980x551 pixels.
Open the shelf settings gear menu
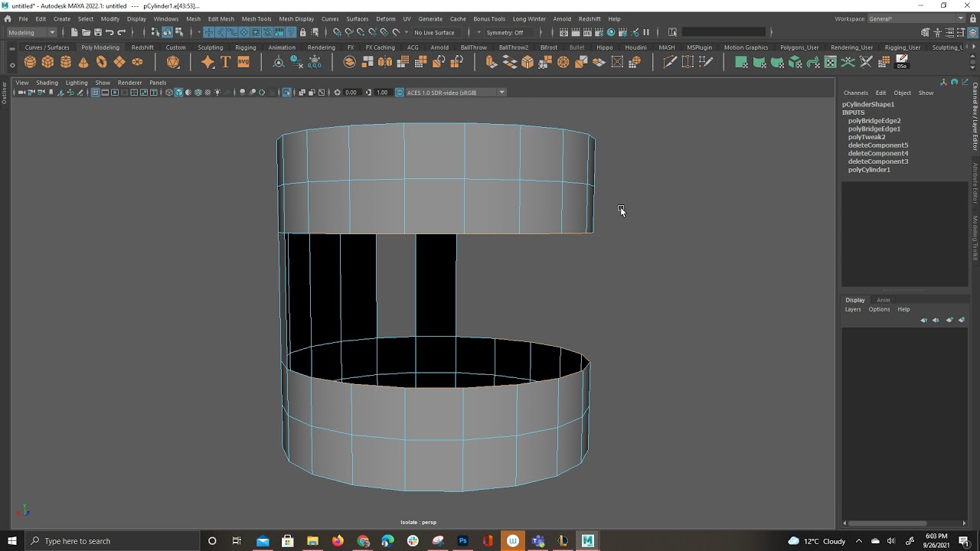point(11,64)
